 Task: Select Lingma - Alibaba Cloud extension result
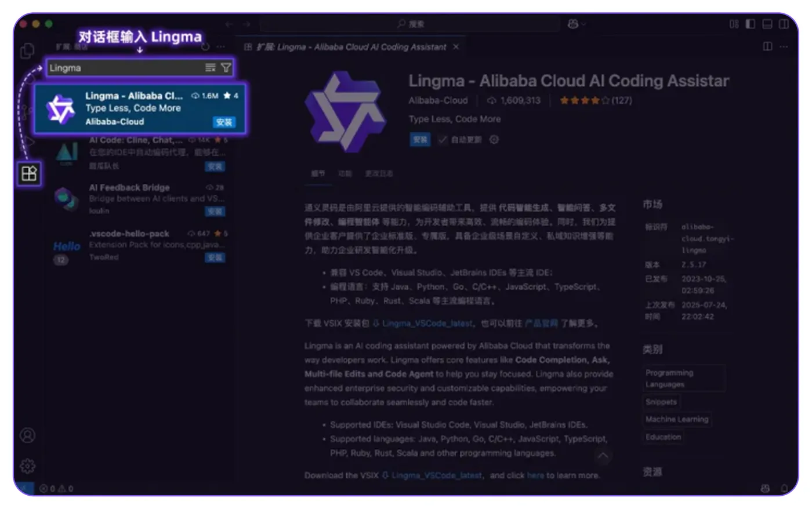point(140,108)
